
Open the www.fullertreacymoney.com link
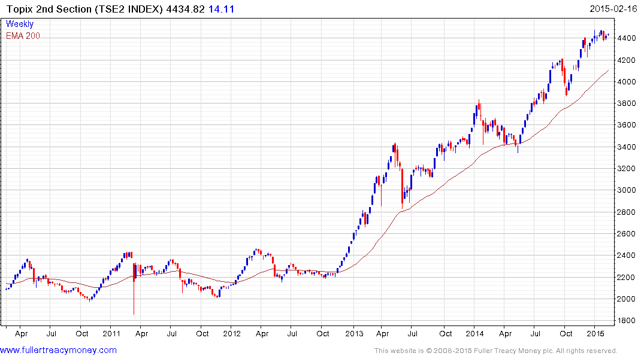pyautogui.click(x=58, y=351)
